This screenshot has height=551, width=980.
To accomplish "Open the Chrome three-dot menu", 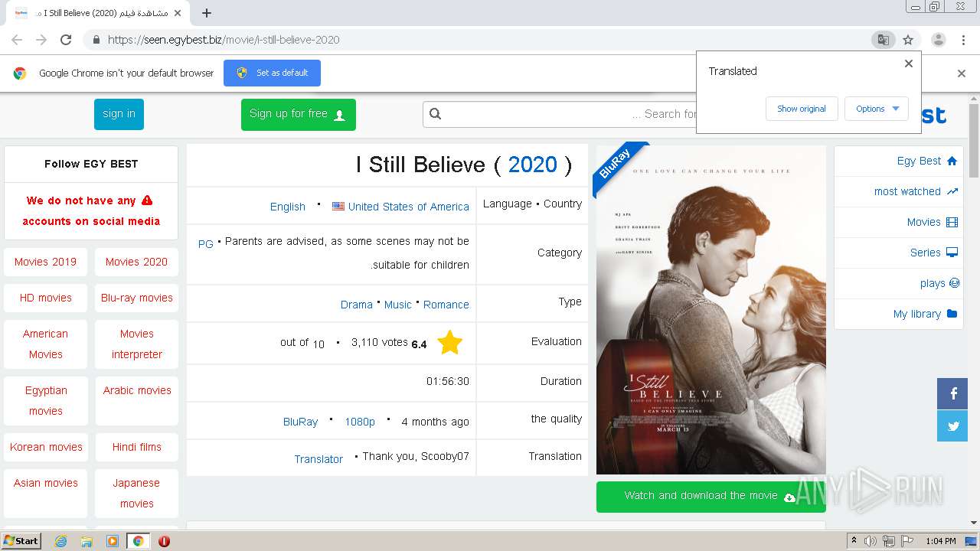I will 964,40.
